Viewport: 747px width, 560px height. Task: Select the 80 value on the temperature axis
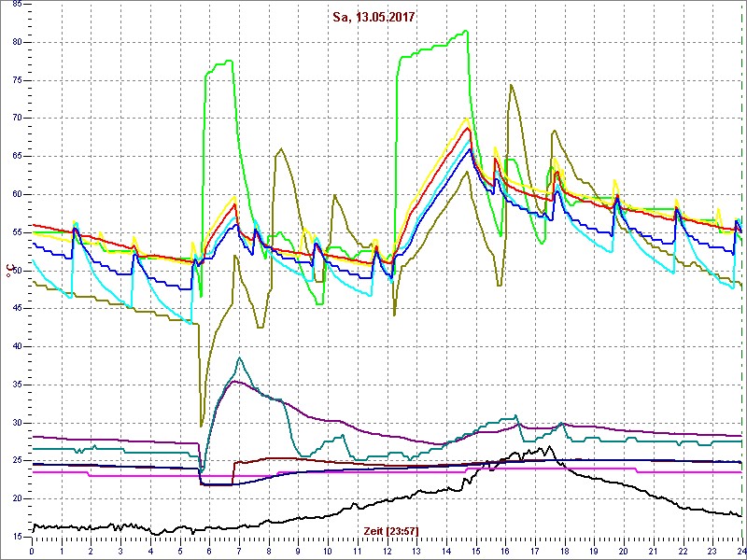tap(15, 42)
